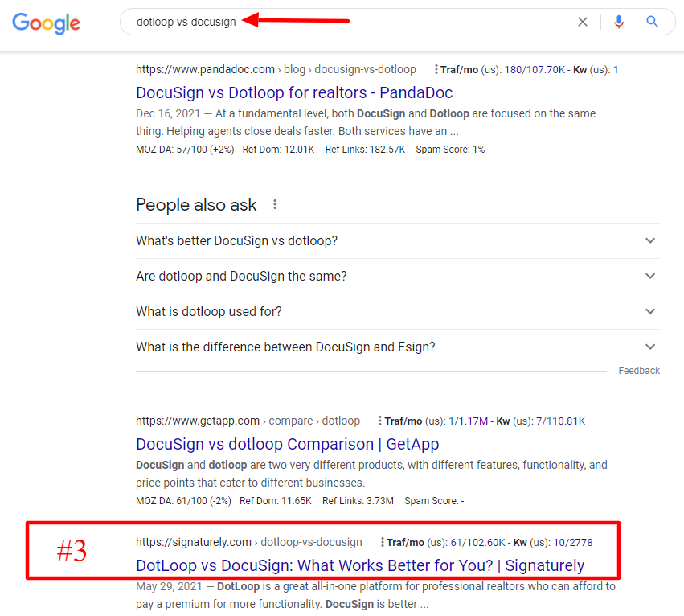The image size is (684, 616).
Task: Expand the DocuSign and Esign difference question
Action: (397, 347)
